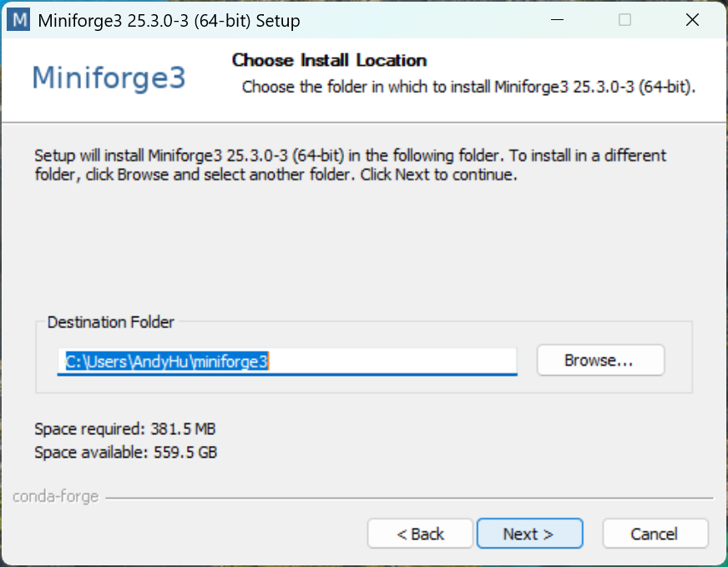Open the Browse... folder picker
Image resolution: width=728 pixels, height=567 pixels.
click(600, 361)
